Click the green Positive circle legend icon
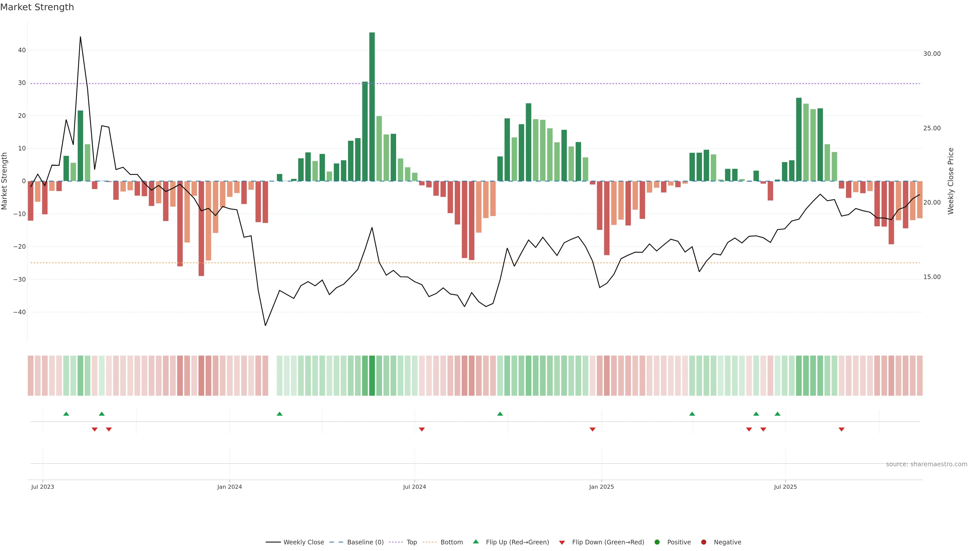 (657, 542)
